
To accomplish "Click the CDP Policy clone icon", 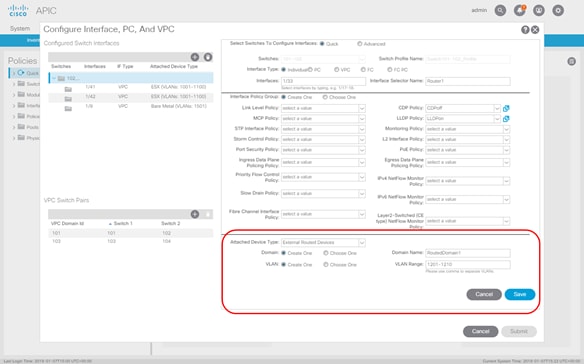I will coord(506,108).
